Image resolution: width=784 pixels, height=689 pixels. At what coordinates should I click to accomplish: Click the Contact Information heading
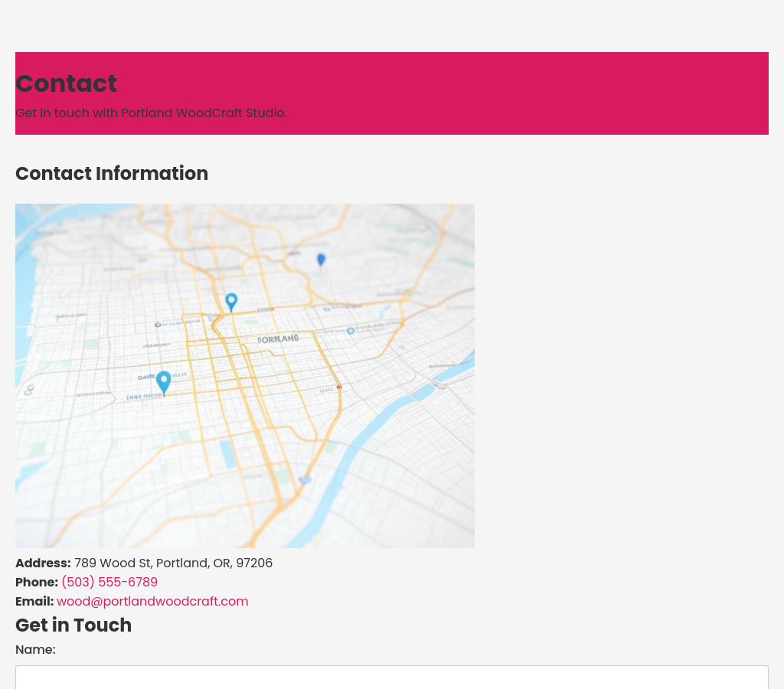pyautogui.click(x=112, y=174)
